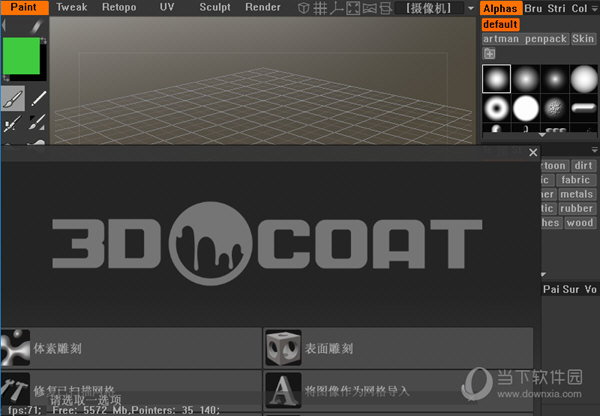Screen dimensions: 600x416
Task: Toggle the grid display icon
Action: tap(320, 8)
